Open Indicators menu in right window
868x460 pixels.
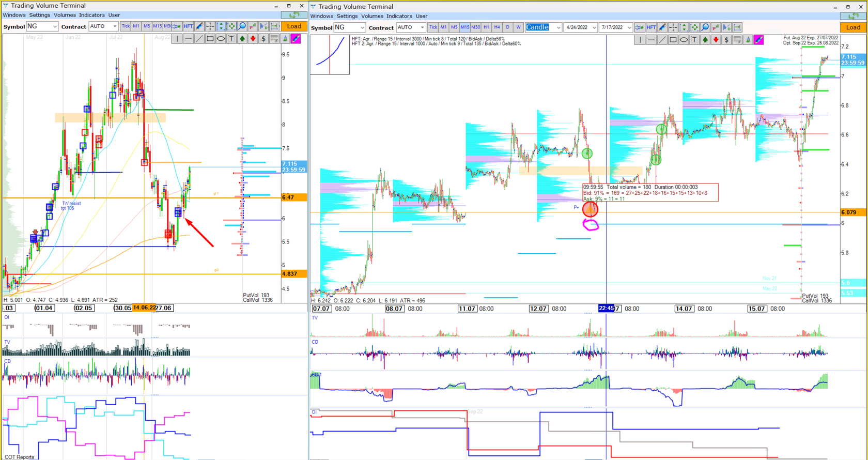click(x=399, y=16)
